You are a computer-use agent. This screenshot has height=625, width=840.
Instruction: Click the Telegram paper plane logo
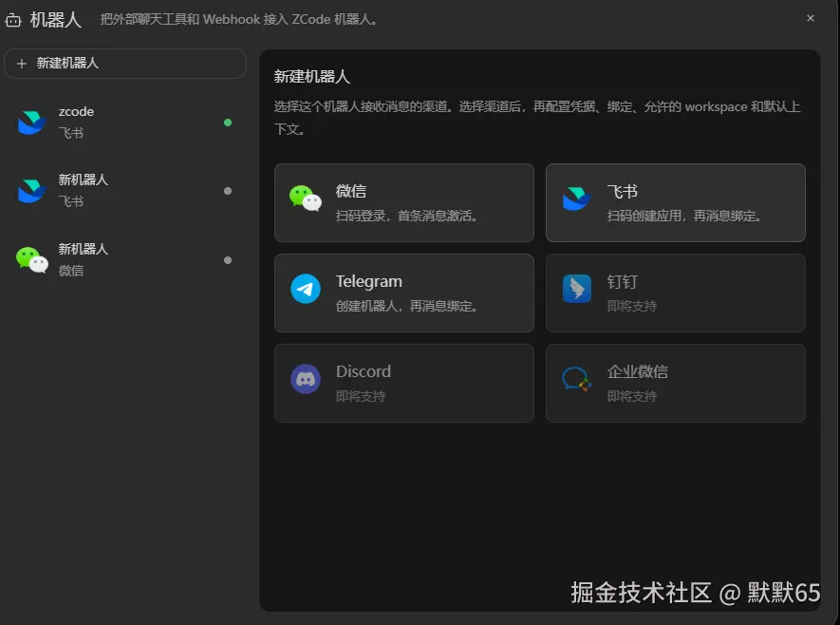pos(306,289)
